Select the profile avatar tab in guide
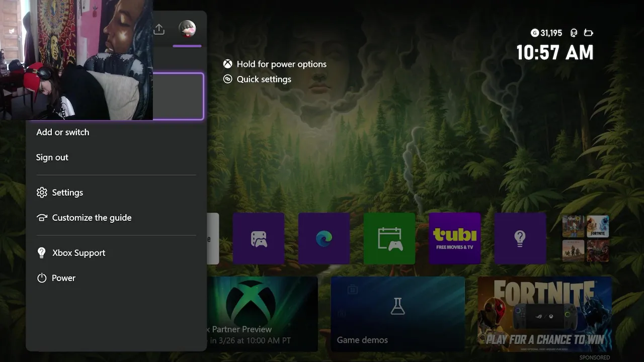Screen dimensions: 644x362 [187, 29]
